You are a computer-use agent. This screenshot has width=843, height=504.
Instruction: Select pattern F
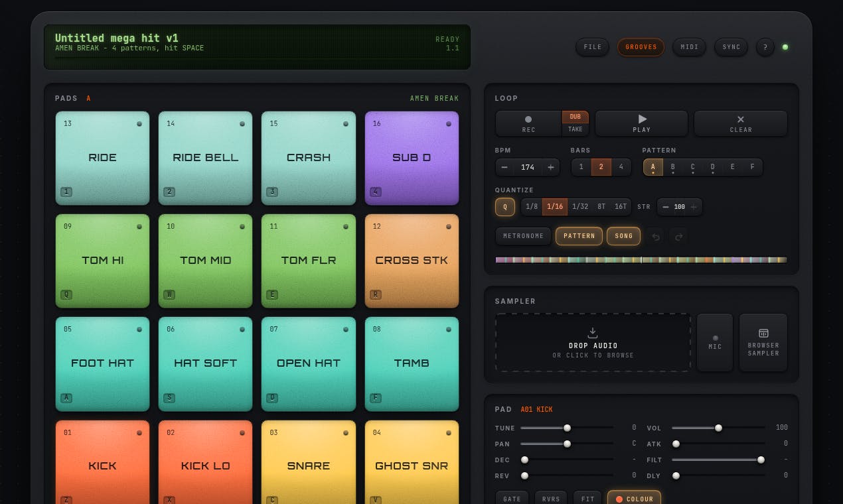point(753,167)
